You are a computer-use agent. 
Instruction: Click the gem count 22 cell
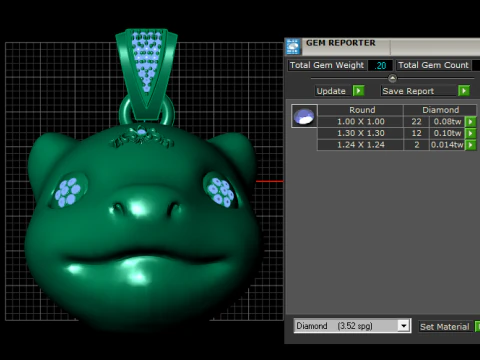pyautogui.click(x=416, y=122)
